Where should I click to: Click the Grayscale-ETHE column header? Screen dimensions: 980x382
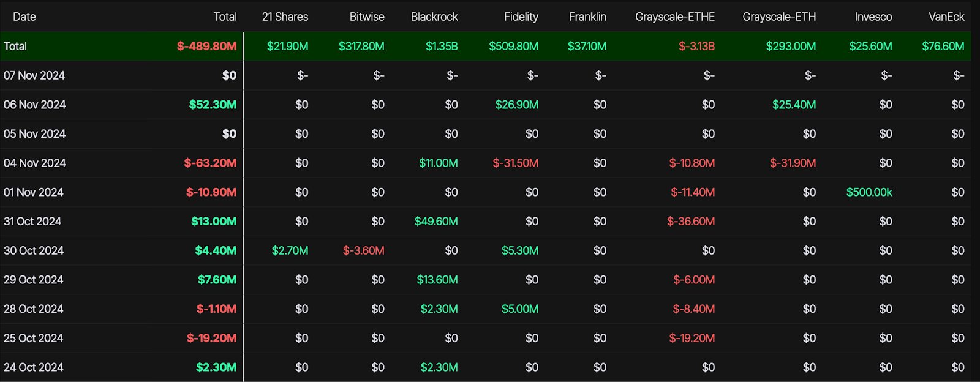click(675, 17)
